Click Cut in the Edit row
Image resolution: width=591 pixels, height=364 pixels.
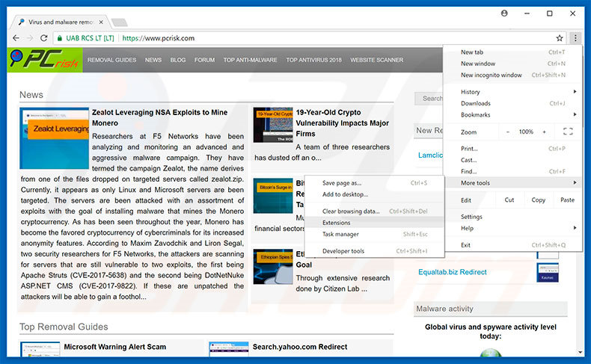509,200
